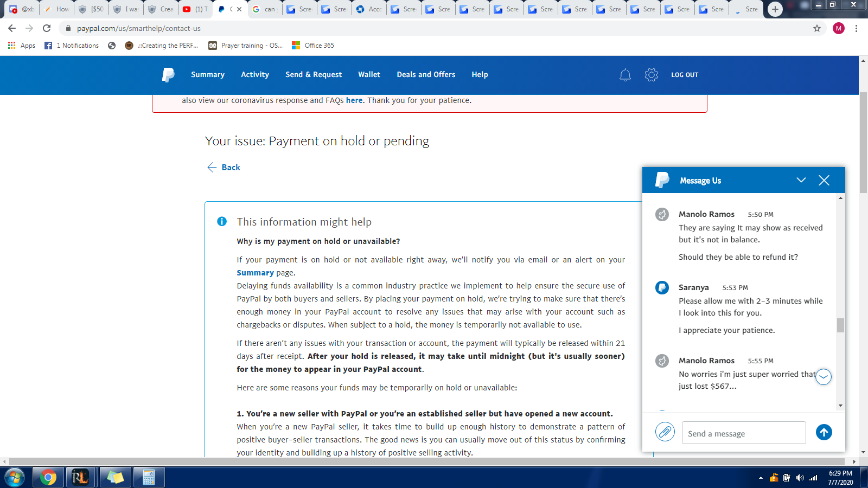Jump to the latest chat message
Image resolution: width=868 pixels, height=488 pixels.
pos(824,376)
